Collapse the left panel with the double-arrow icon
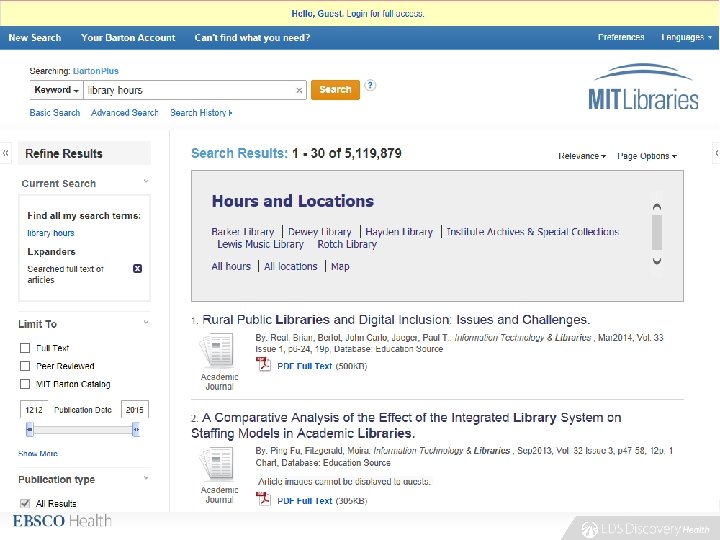The image size is (720, 540). (6, 153)
